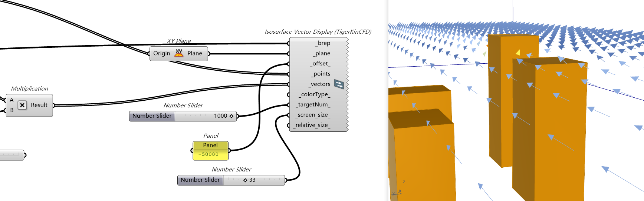
Task: Click the Multiplication component label
Action: click(x=30, y=88)
